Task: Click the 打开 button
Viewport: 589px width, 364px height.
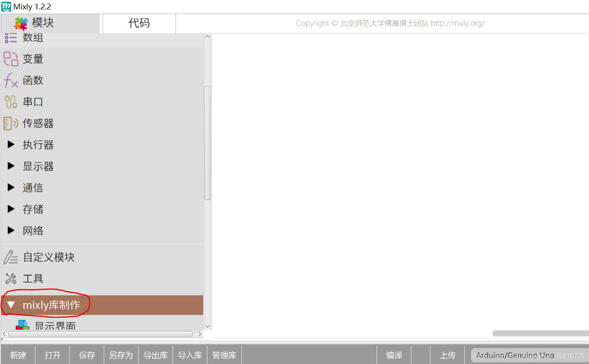Action: (52, 355)
